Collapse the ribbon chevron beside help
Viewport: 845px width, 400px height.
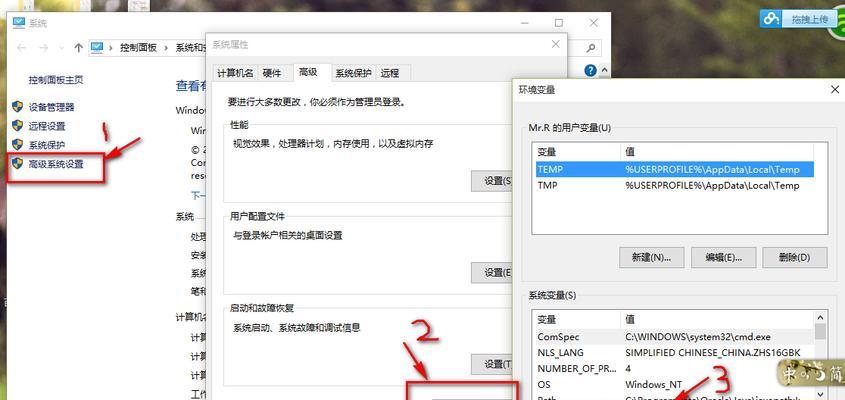click(x=604, y=70)
